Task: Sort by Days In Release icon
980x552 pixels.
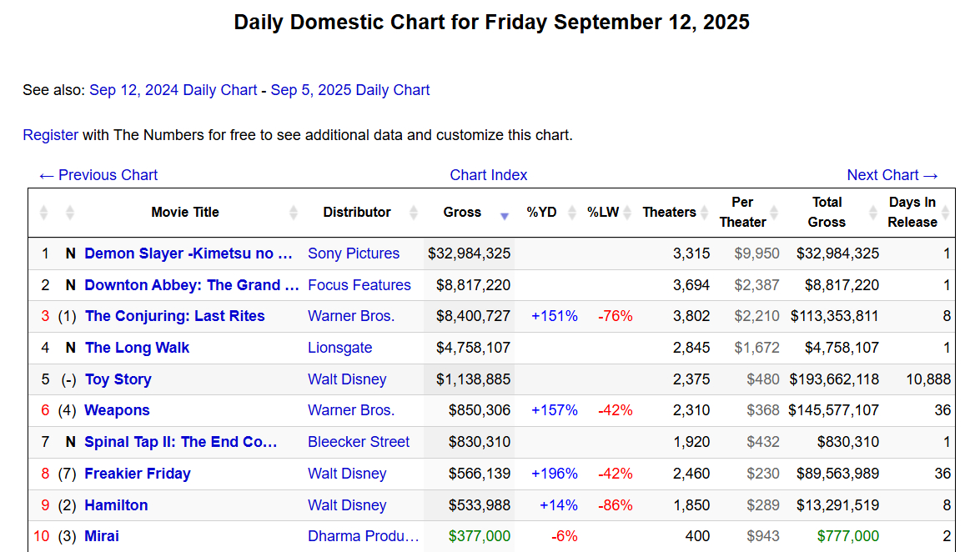Action: pyautogui.click(x=945, y=213)
